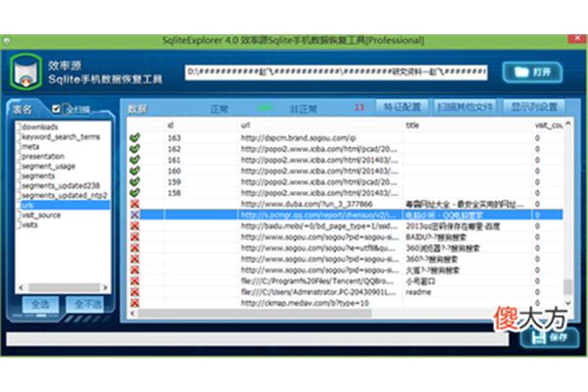Image resolution: width=588 pixels, height=392 pixels.
Task: Sort by the title column header
Action: [413, 125]
